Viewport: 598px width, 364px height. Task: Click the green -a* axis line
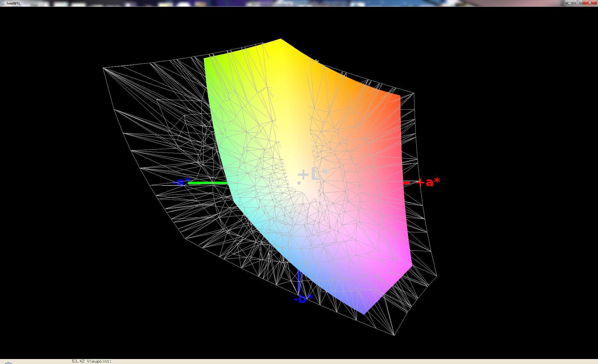point(208,183)
